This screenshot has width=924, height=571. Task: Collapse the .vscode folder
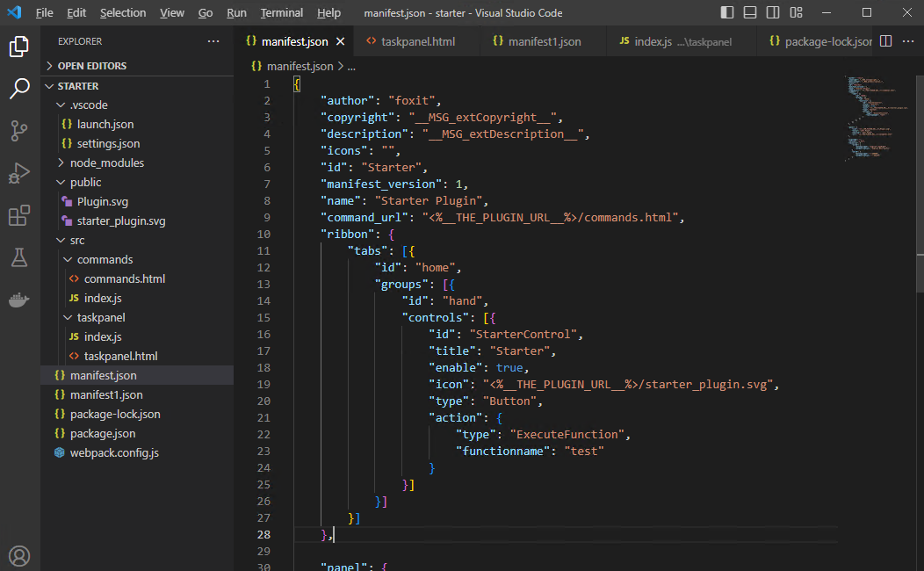[x=61, y=105]
